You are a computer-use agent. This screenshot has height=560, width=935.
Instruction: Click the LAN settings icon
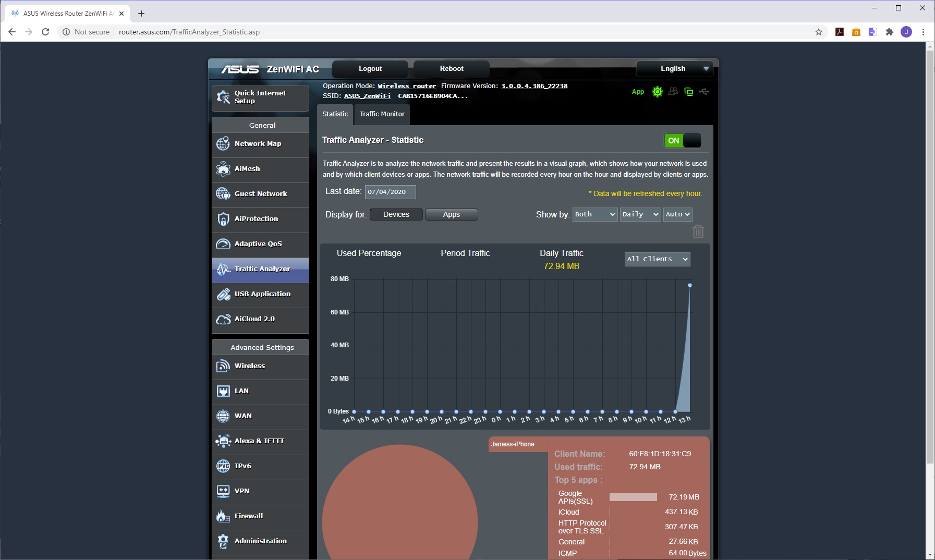coord(223,391)
